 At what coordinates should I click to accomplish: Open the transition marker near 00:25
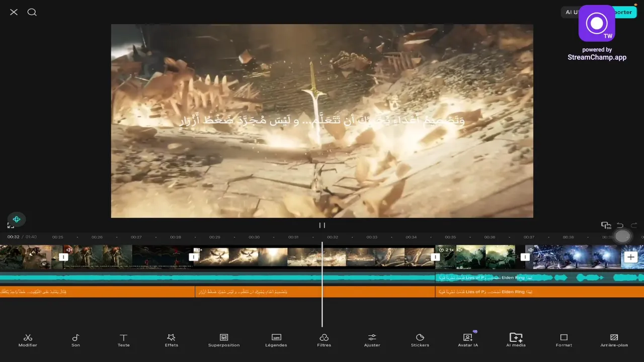pos(63,257)
